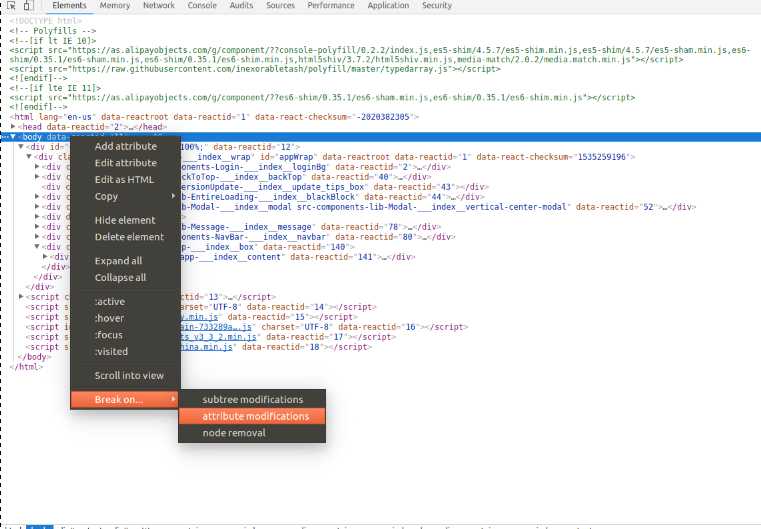
Task: Choose Expand all
Action: (x=126, y=261)
